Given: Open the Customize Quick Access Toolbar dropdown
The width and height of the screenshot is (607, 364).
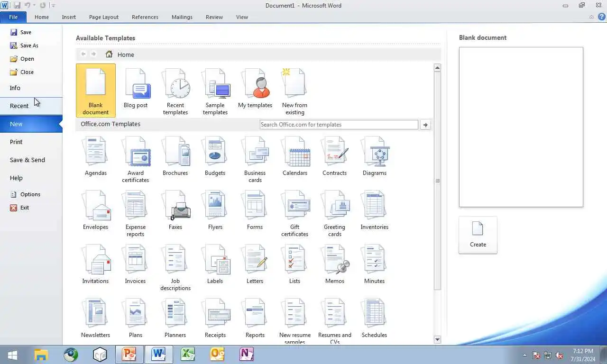Looking at the screenshot, I should tap(53, 5).
